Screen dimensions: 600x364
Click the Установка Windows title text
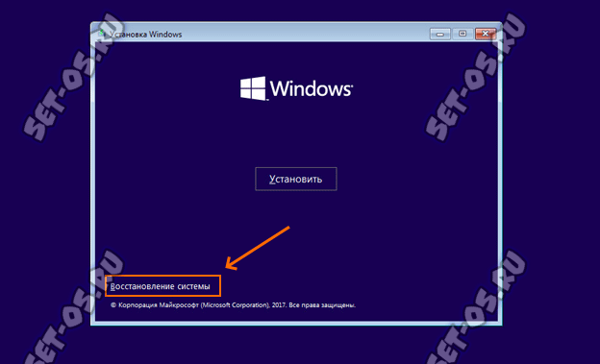145,35
